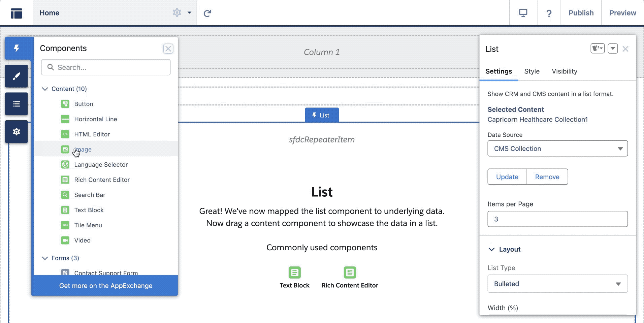The image size is (644, 323).
Task: Refresh the canvas using the reload icon
Action: 208,13
